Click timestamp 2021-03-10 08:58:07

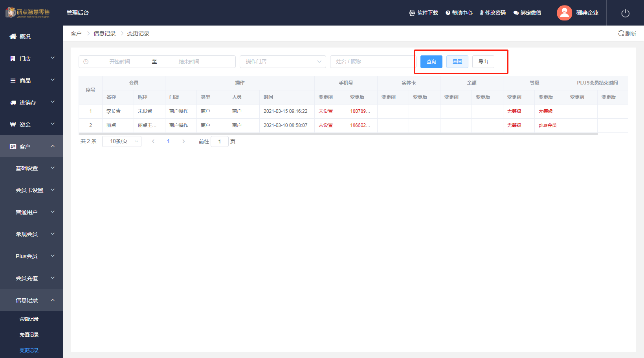click(286, 125)
